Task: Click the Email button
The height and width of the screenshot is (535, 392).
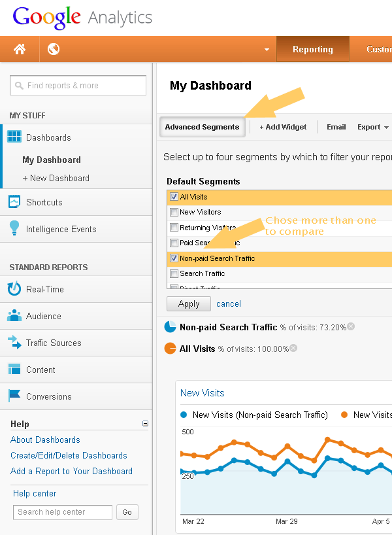Action: (x=336, y=127)
